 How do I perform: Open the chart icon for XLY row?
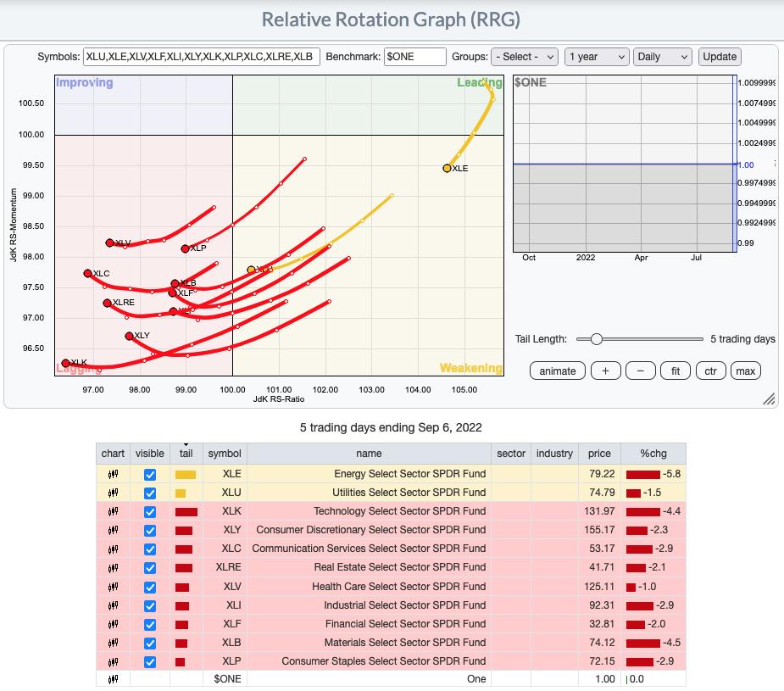pyautogui.click(x=113, y=530)
